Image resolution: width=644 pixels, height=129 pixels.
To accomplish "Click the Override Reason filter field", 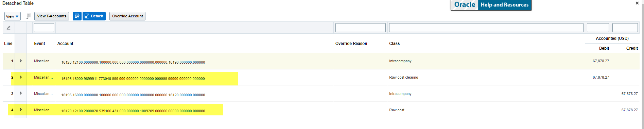I will click(361, 28).
